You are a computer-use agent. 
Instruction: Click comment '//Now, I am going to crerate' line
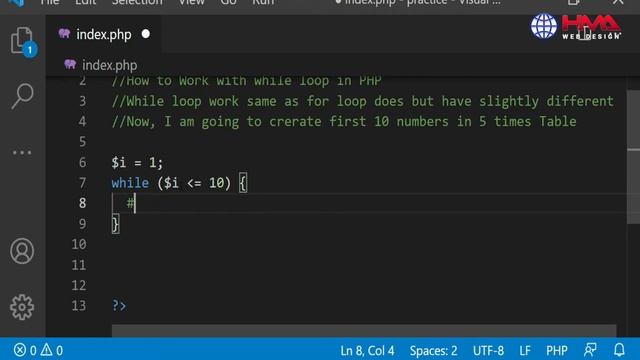[344, 122]
